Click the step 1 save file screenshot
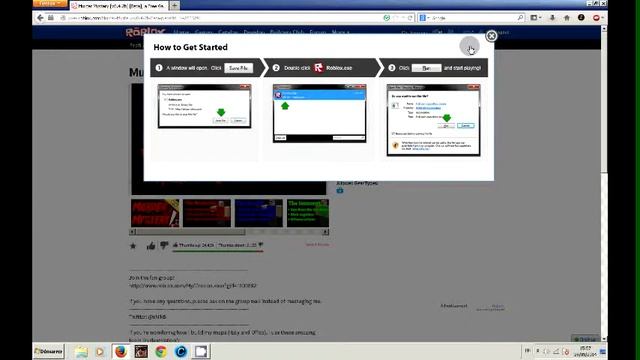640x360 pixels. click(204, 106)
